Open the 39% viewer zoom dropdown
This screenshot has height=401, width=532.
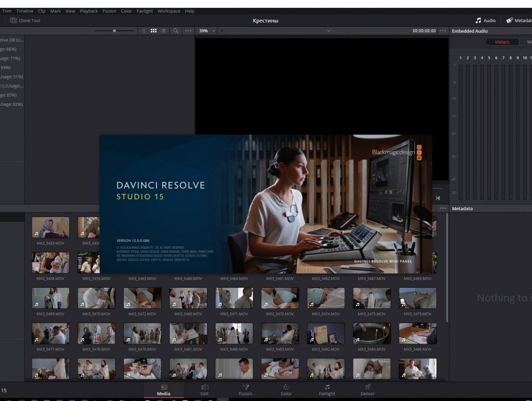coord(207,31)
